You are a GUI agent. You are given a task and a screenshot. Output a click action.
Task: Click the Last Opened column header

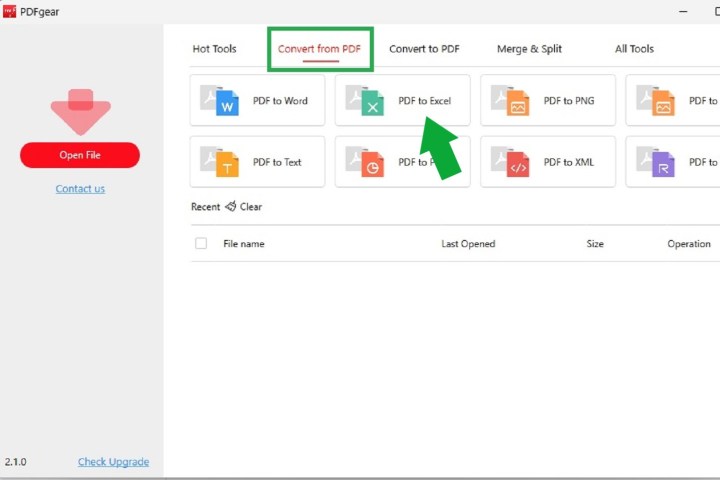(468, 244)
